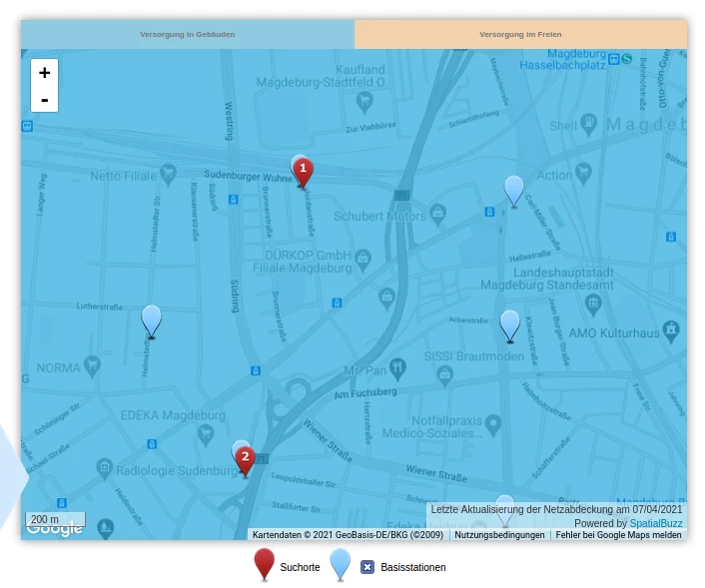Open EDEKA Magdeburg shopping cart pin
This screenshot has height=588, width=705.
tap(206, 435)
